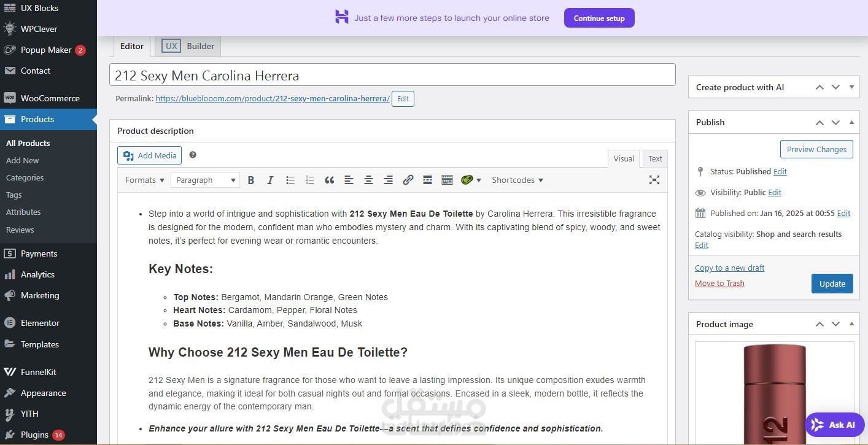Toggle the Create product with AI panel

pos(851,87)
